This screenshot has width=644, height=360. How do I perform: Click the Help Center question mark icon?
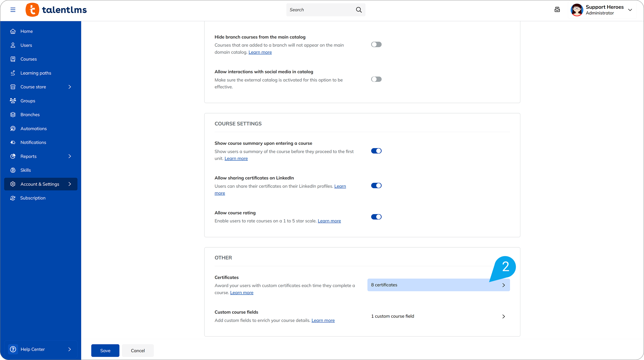pyautogui.click(x=13, y=349)
